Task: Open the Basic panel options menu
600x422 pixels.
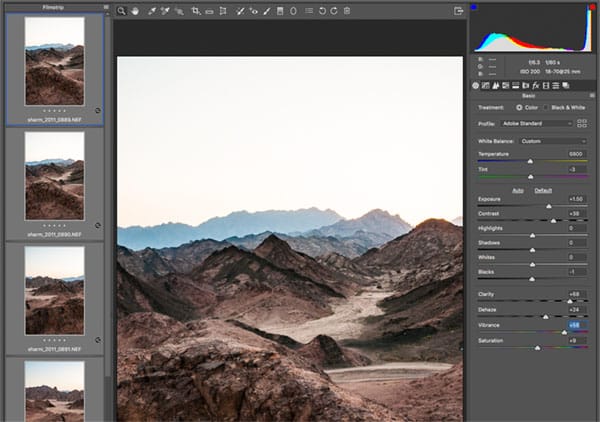Action: (x=592, y=95)
